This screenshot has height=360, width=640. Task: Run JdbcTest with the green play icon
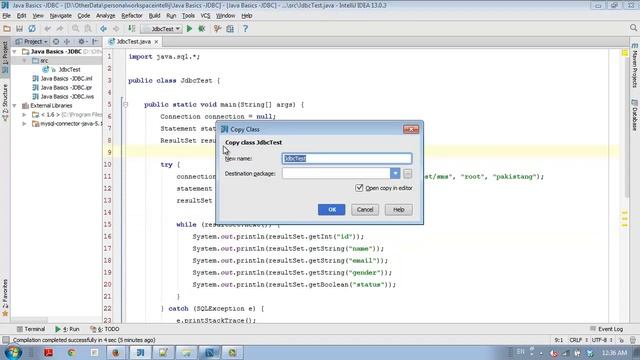tap(189, 29)
